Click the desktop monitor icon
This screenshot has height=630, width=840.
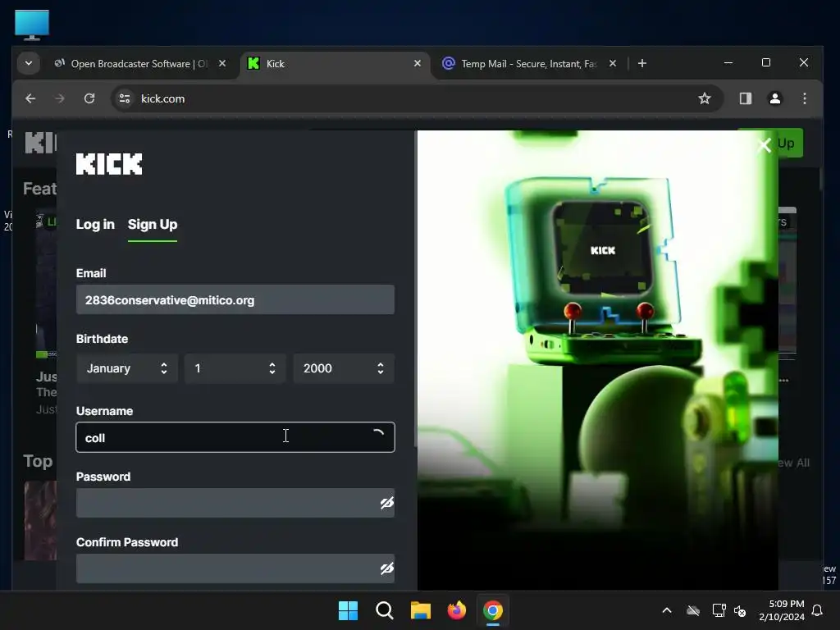coord(32,25)
